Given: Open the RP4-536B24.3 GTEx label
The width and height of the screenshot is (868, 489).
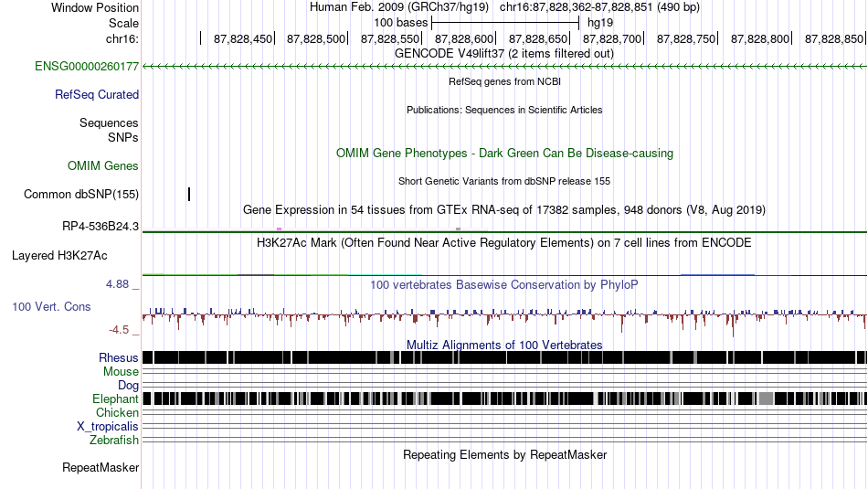Looking at the screenshot, I should [101, 227].
